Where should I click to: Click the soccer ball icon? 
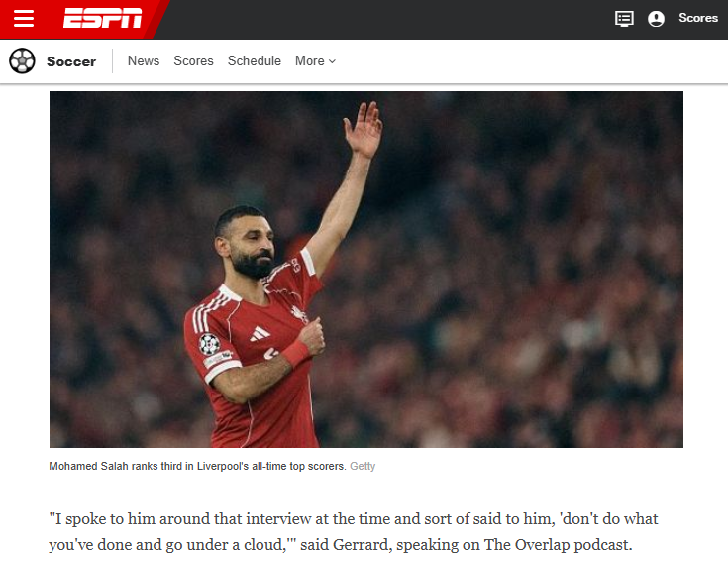[22, 60]
